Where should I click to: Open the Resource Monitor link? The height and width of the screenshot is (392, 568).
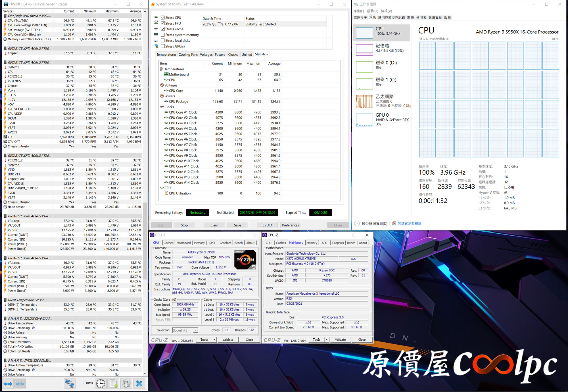coord(409,223)
